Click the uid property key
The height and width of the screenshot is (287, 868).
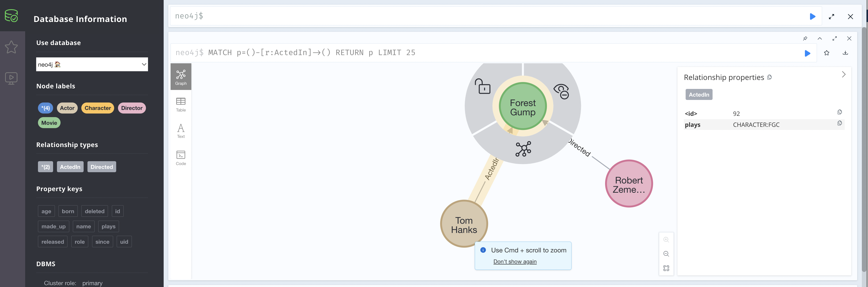(124, 242)
